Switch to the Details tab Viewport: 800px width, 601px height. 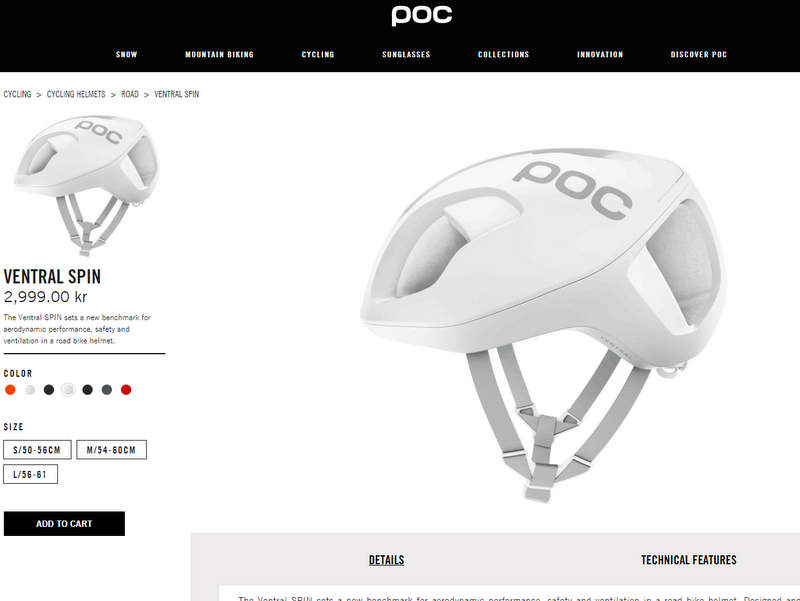pyautogui.click(x=386, y=560)
